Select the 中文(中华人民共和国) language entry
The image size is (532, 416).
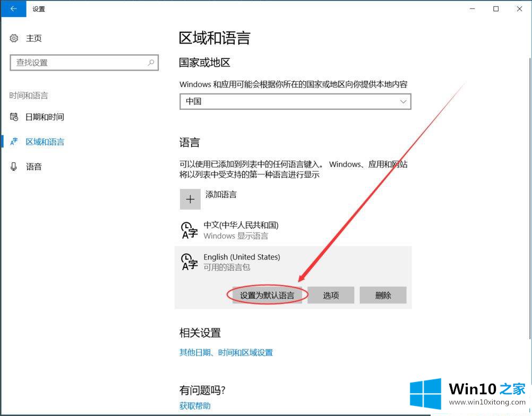pyautogui.click(x=293, y=230)
